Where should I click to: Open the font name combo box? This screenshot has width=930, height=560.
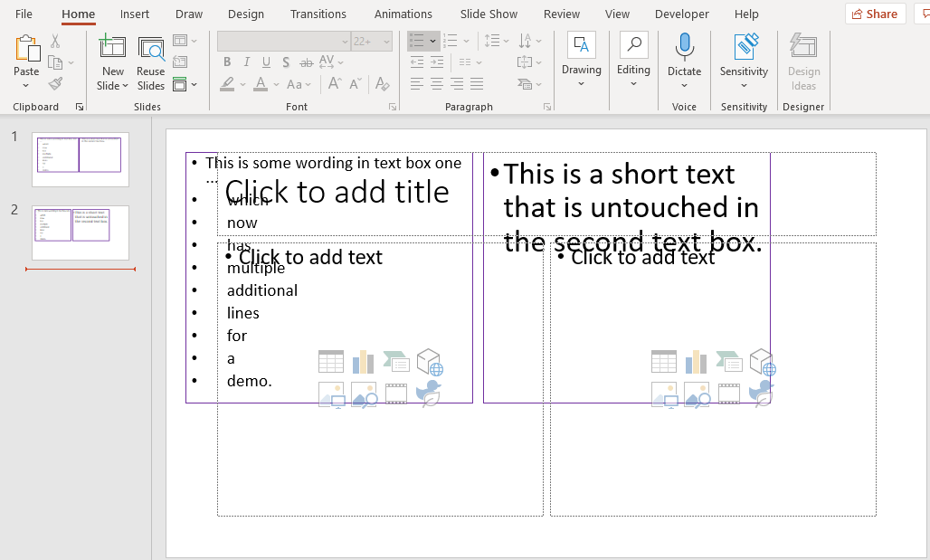[x=283, y=41]
